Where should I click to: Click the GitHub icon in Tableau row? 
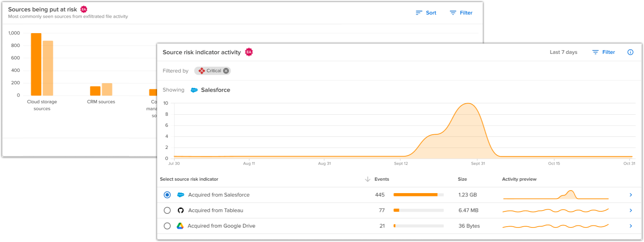pyautogui.click(x=180, y=211)
